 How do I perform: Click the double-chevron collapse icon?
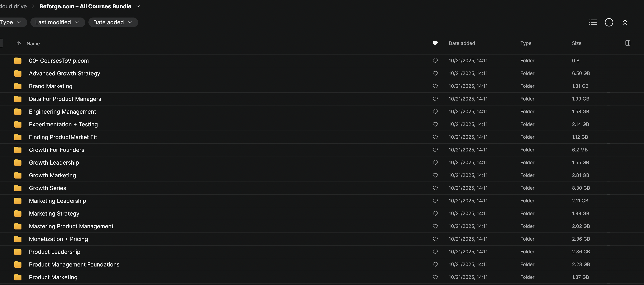(x=625, y=22)
